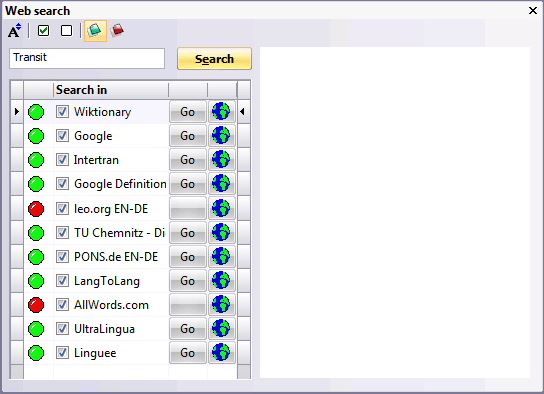The height and width of the screenshot is (394, 544).
Task: Uncheck the AllWords.com checkbox
Action: 62,305
